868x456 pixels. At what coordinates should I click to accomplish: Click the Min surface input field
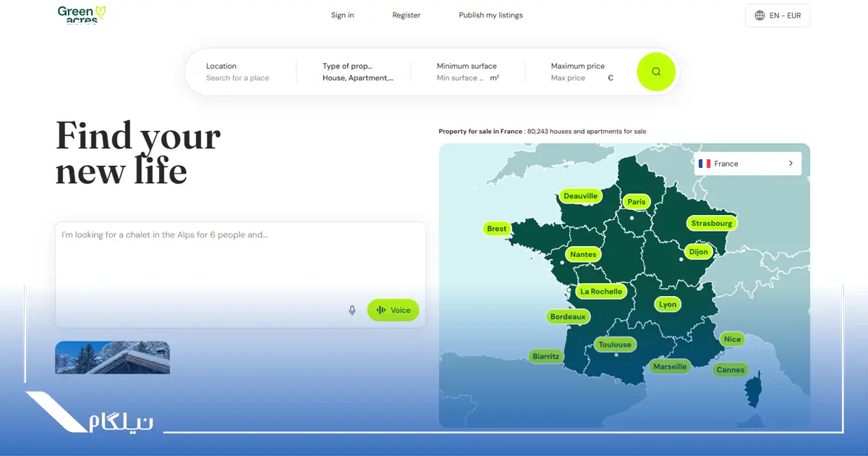click(x=461, y=78)
